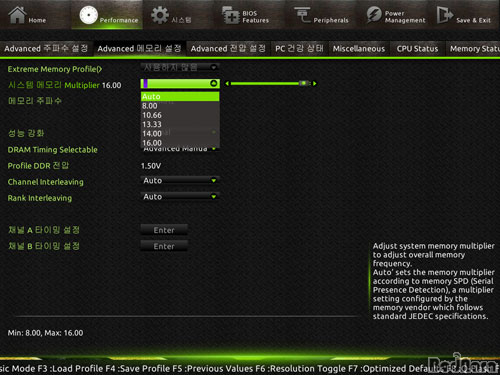
Task: Open the BIOS Features chip icon
Action: 231,15
